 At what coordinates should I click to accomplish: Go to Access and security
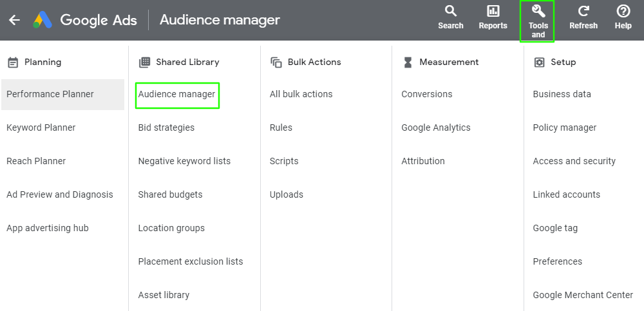click(x=574, y=161)
